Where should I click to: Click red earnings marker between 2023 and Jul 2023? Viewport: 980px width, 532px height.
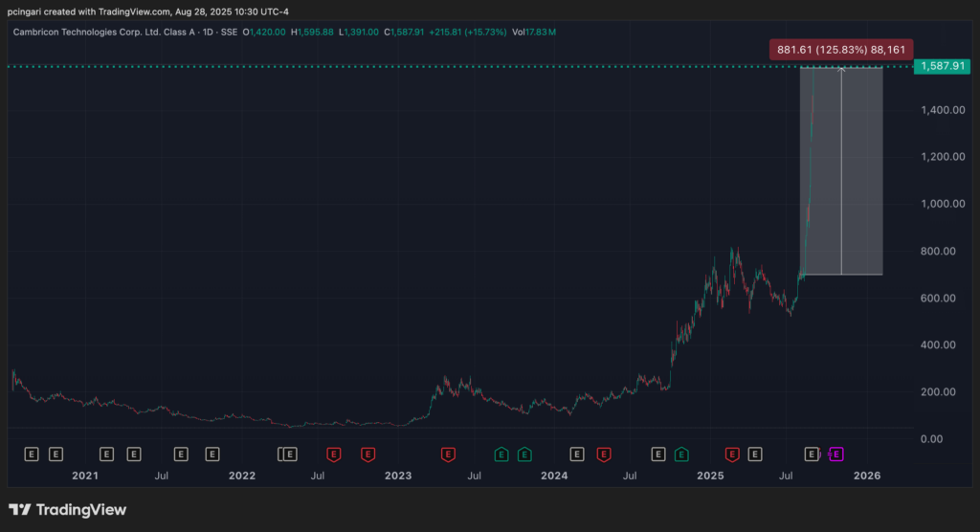[x=448, y=454]
